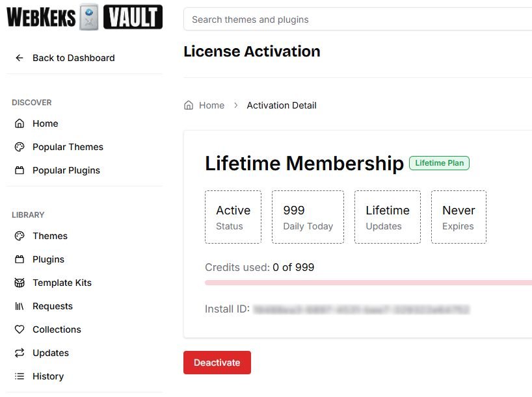Click the Home house icon in sidebar
The width and height of the screenshot is (532, 397).
(20, 123)
